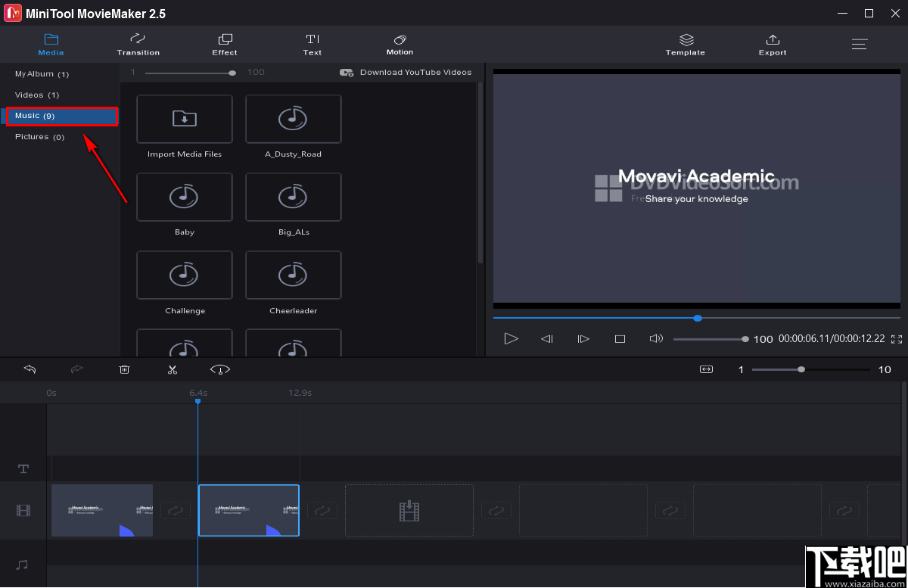Switch to the Media tab

click(x=51, y=44)
